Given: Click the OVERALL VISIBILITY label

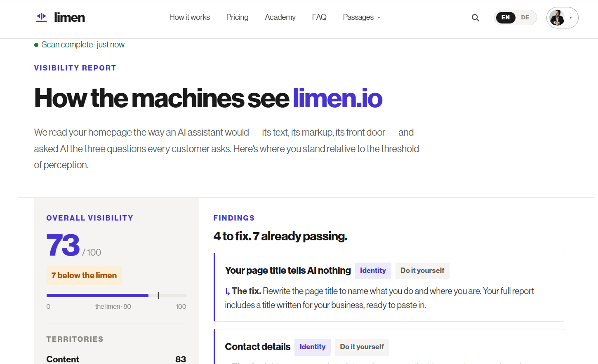Looking at the screenshot, I should point(90,218).
